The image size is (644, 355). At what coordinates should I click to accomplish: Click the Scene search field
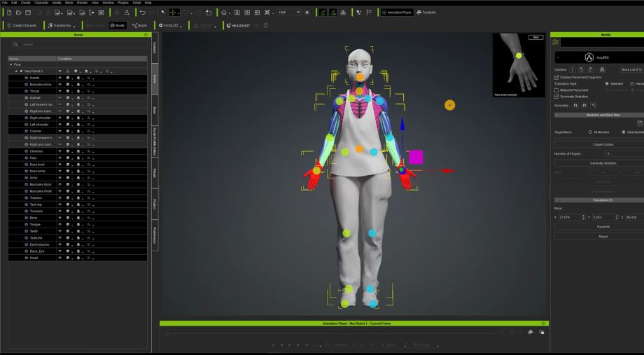click(79, 44)
